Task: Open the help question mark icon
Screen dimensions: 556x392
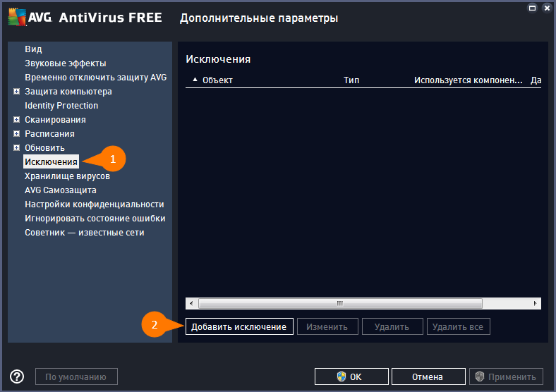Action: 17,376
